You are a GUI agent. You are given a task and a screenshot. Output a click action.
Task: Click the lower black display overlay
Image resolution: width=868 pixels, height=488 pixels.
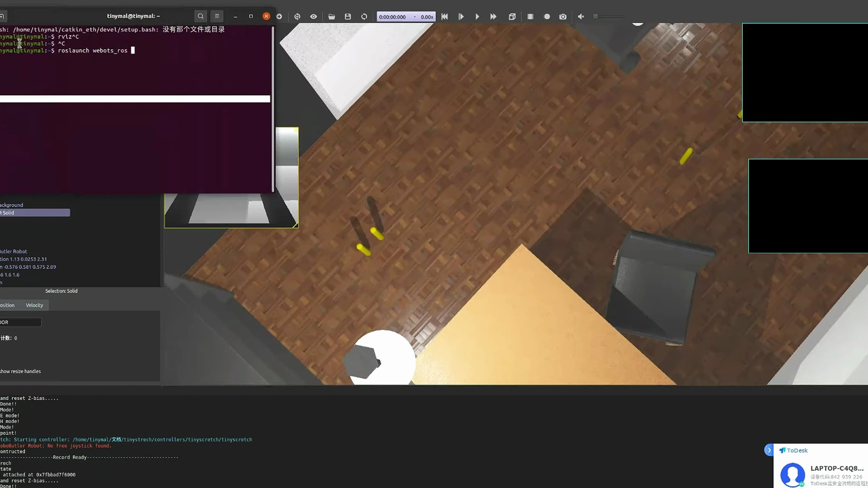click(x=808, y=206)
